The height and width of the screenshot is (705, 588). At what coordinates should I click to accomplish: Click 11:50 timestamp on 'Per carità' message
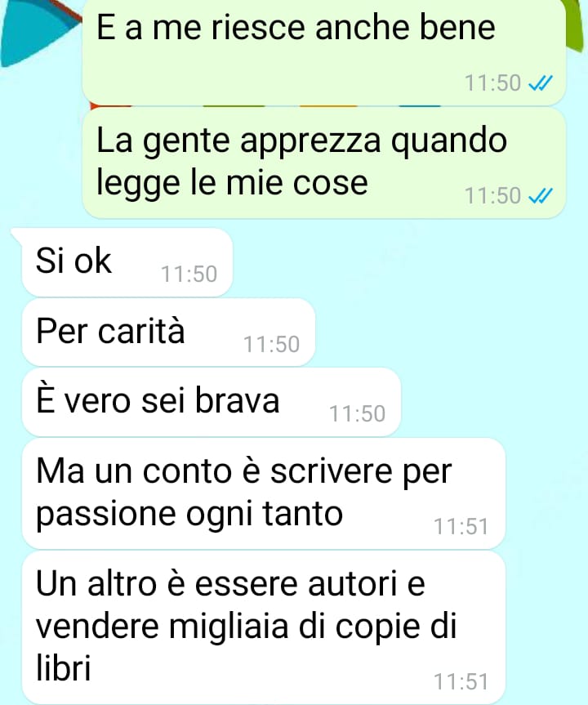pos(271,345)
